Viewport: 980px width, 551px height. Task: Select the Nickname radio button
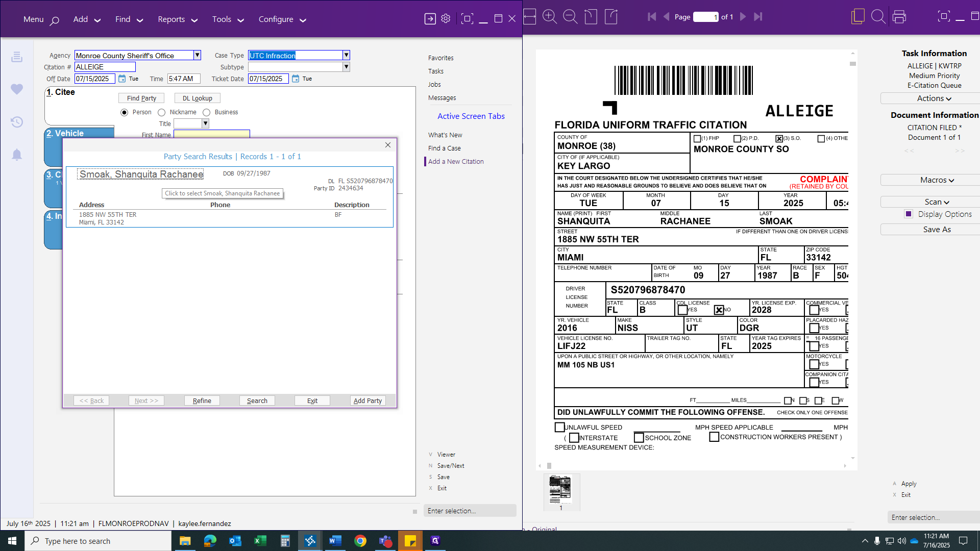tap(162, 112)
